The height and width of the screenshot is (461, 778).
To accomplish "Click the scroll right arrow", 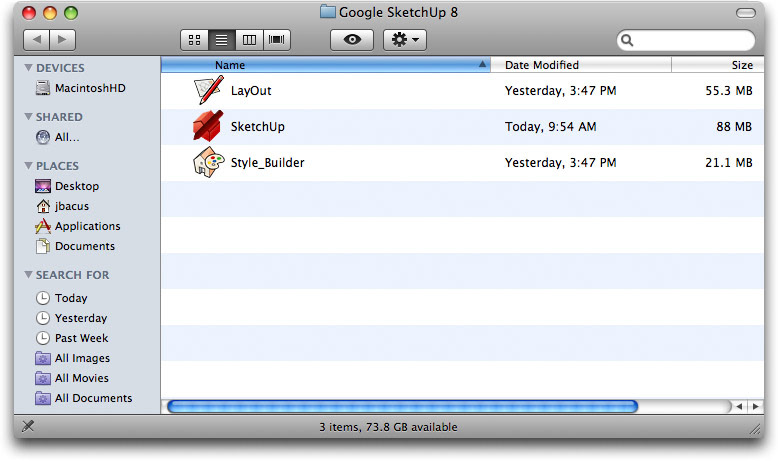I will pos(756,406).
